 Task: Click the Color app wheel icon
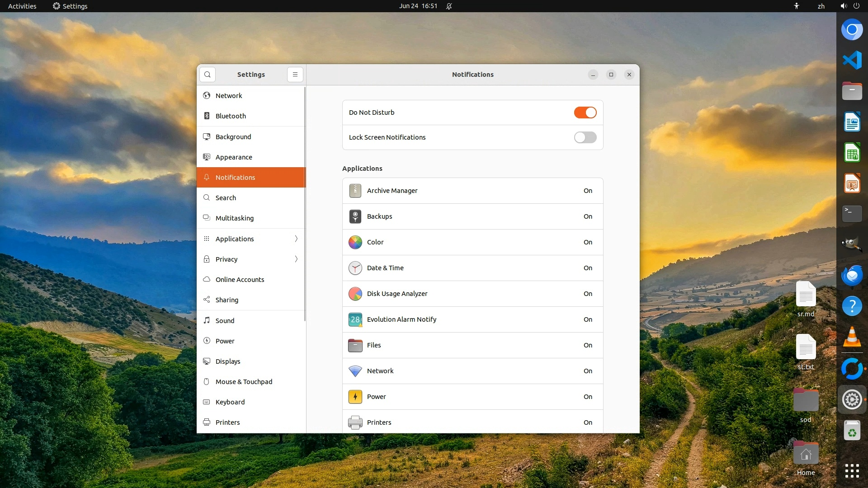coord(355,242)
